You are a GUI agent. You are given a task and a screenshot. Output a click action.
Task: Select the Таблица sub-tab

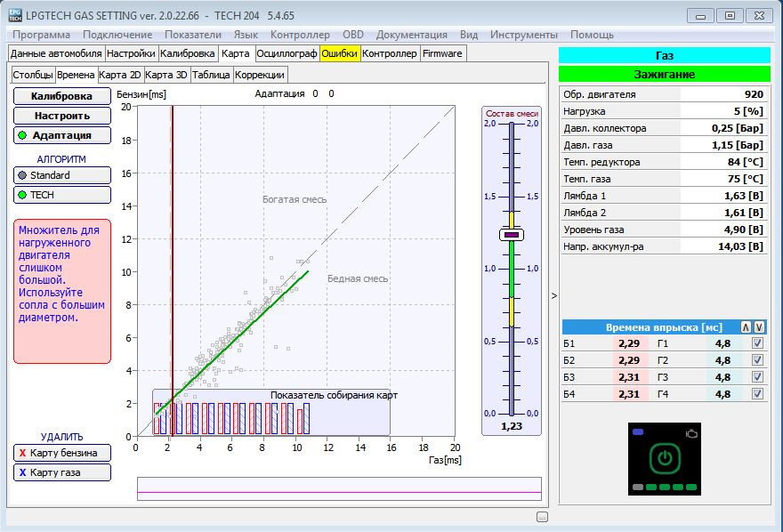[211, 75]
